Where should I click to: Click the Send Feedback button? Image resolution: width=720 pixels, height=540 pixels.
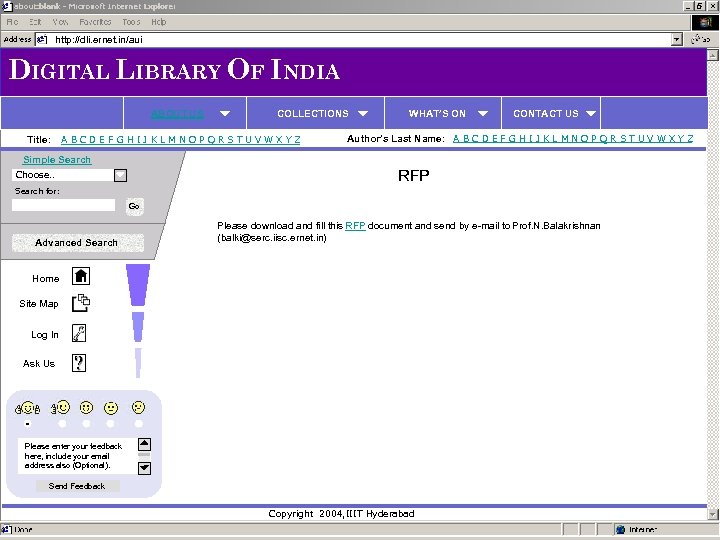[77, 486]
